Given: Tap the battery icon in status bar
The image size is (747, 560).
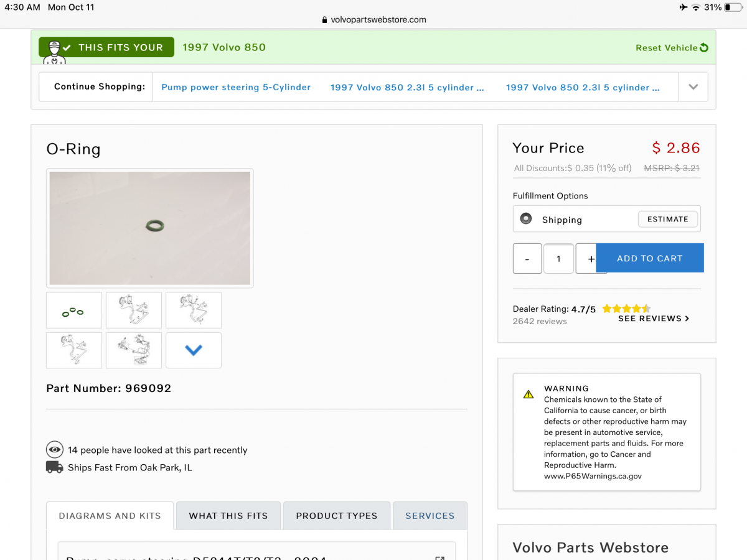Looking at the screenshot, I should pyautogui.click(x=732, y=7).
